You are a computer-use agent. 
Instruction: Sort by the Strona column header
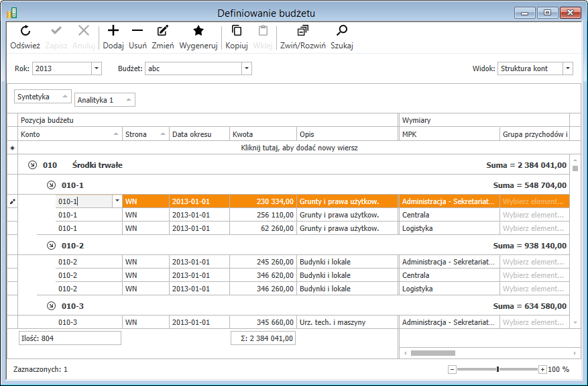pyautogui.click(x=146, y=134)
